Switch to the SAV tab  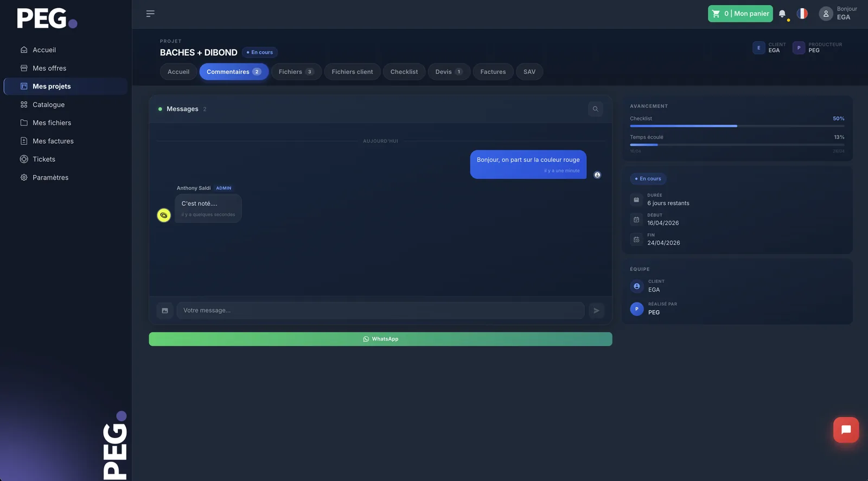point(529,72)
